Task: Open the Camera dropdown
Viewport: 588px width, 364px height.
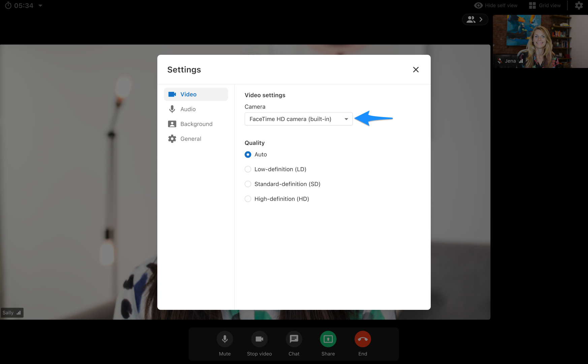Action: point(298,119)
